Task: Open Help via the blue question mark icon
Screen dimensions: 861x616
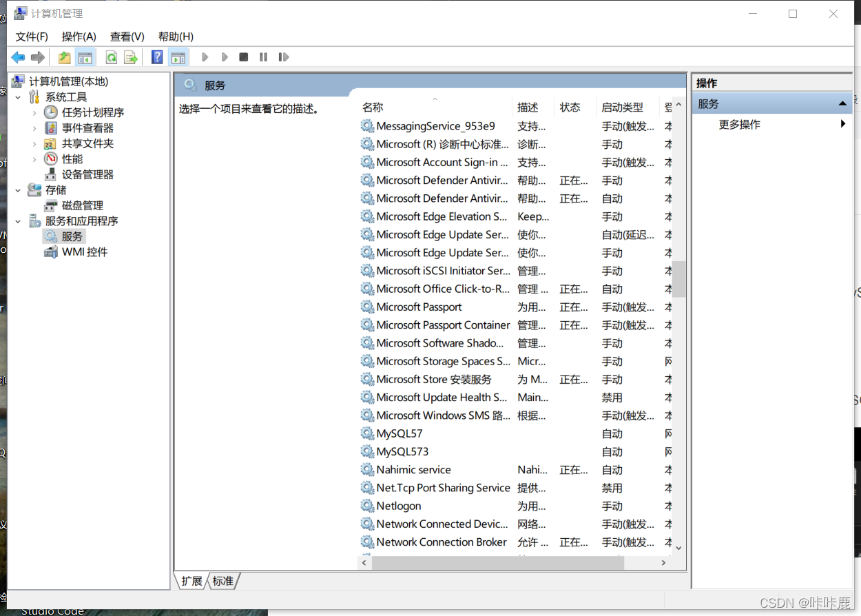Action: tap(157, 57)
